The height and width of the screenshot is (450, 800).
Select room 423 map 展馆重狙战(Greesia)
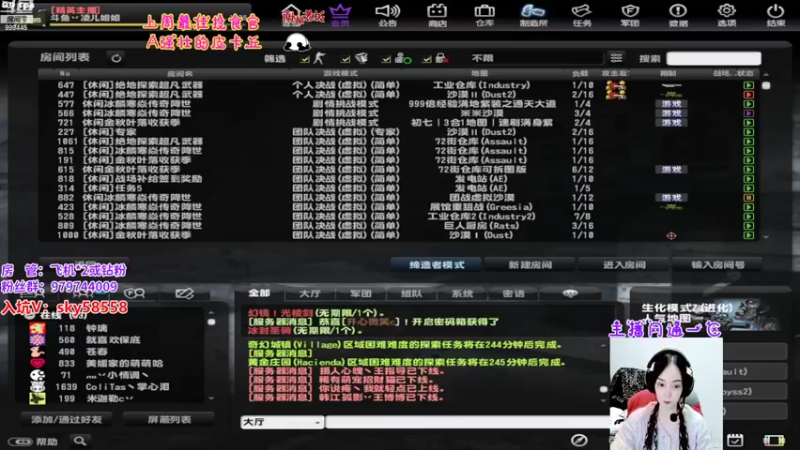[401, 207]
